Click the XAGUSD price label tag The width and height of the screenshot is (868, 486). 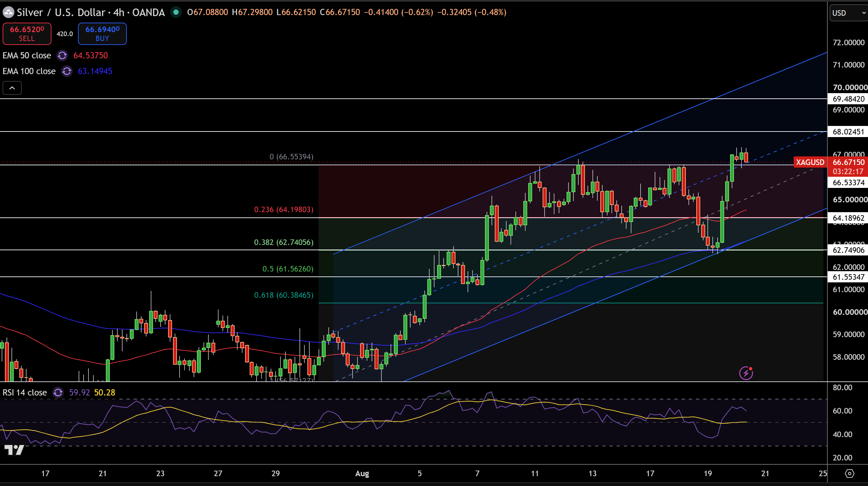click(810, 162)
